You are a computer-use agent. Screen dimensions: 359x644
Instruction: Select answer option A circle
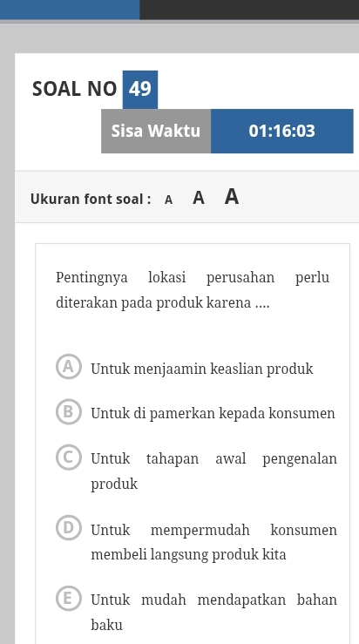point(69,366)
